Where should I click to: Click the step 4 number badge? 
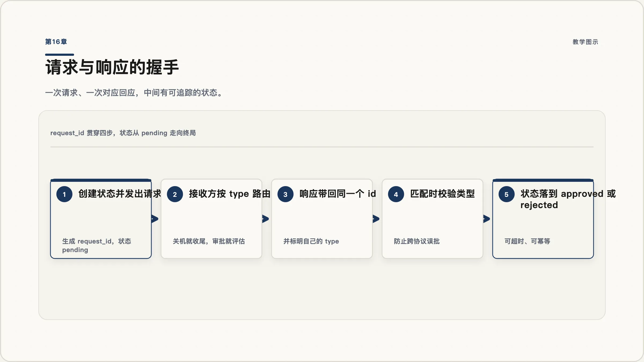396,194
